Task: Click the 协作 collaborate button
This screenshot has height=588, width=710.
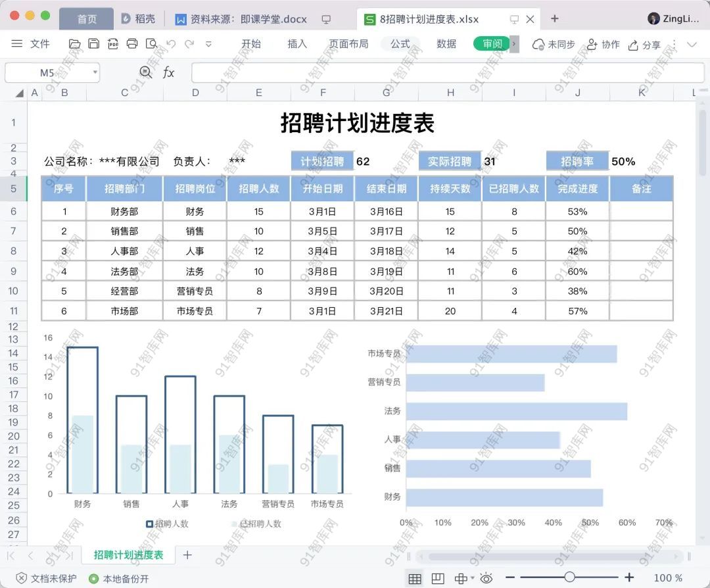Action: [603, 44]
